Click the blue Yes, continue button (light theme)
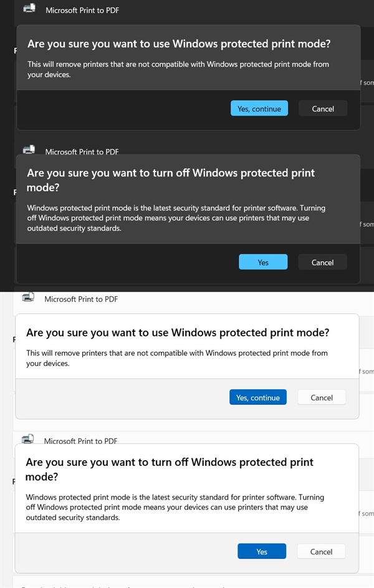Image resolution: width=374 pixels, height=588 pixels. pyautogui.click(x=258, y=397)
